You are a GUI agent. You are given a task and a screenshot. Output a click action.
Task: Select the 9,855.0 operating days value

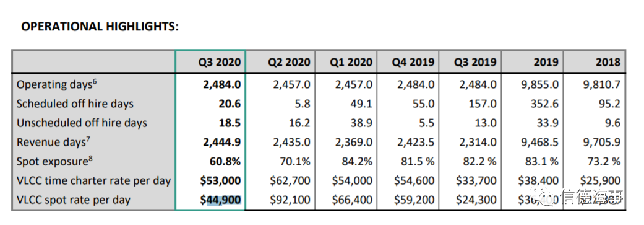coord(540,84)
